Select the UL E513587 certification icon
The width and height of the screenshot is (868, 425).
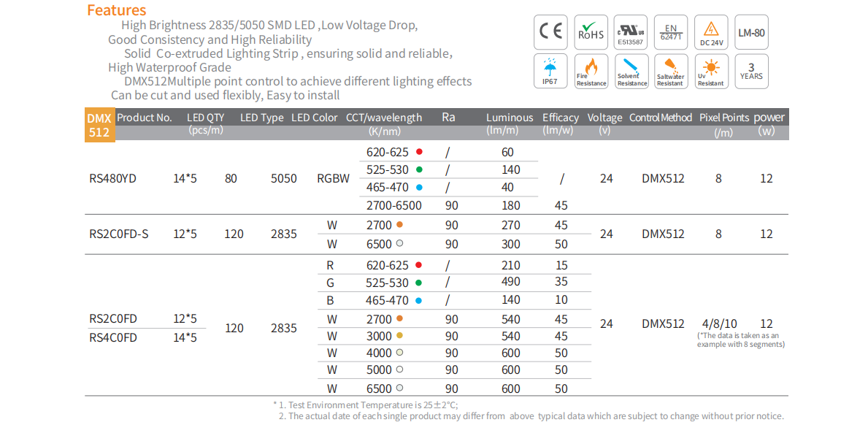coord(631,31)
